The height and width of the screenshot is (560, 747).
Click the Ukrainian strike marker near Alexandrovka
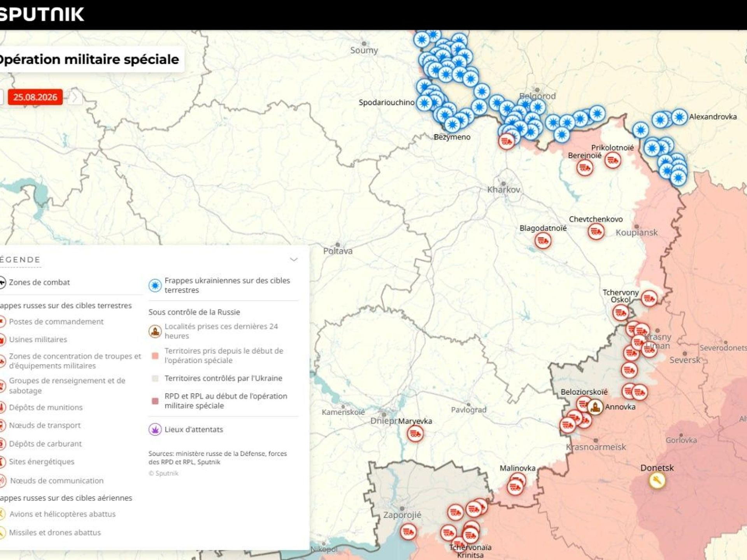point(679,117)
